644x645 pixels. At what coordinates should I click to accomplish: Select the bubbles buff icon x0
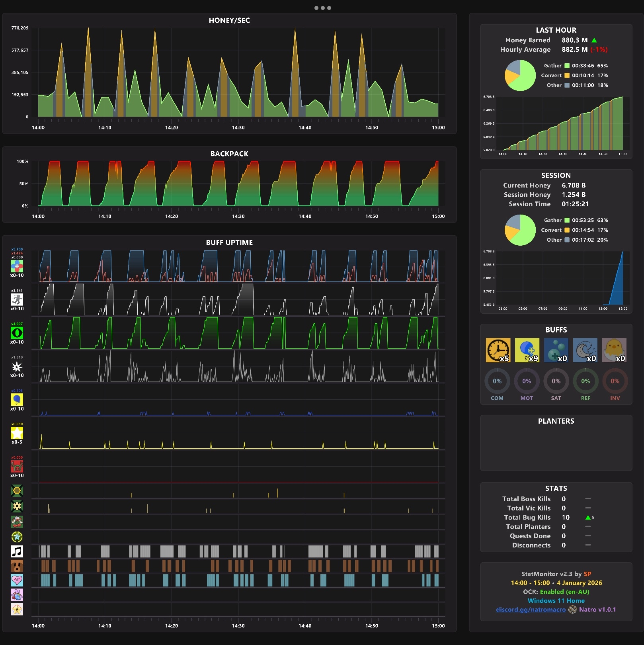[x=556, y=350]
